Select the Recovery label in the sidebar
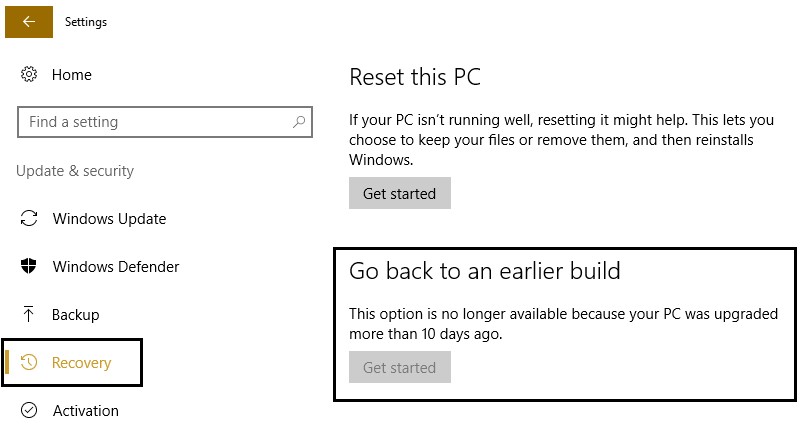 coord(82,363)
